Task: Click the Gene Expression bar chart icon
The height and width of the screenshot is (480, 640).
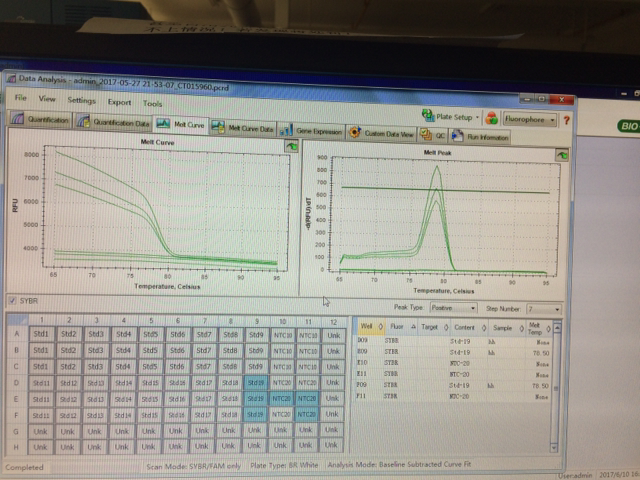Action: point(286,131)
